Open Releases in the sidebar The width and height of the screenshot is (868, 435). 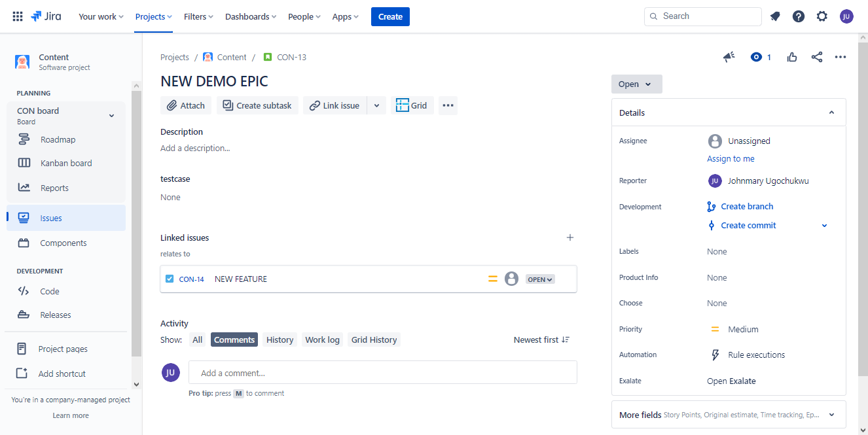(x=55, y=315)
